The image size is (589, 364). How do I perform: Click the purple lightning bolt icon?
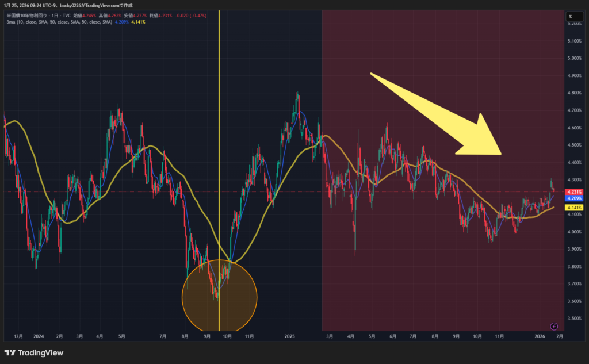(554, 326)
